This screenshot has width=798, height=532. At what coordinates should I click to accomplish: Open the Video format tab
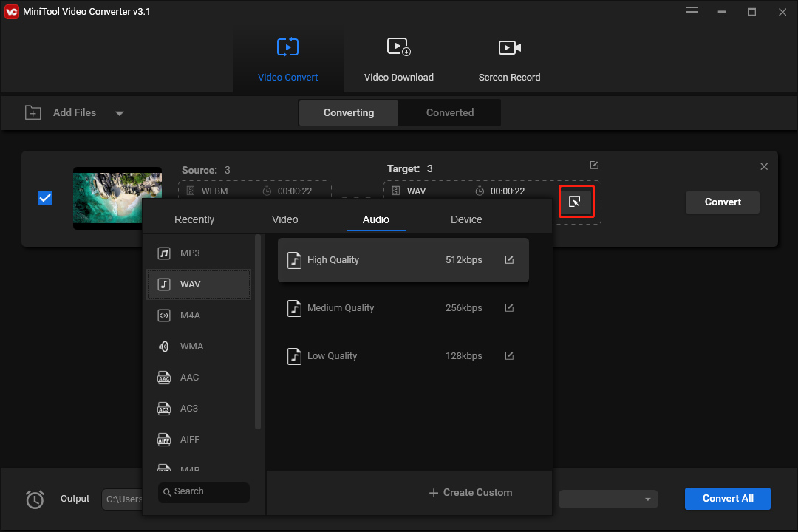tap(285, 219)
